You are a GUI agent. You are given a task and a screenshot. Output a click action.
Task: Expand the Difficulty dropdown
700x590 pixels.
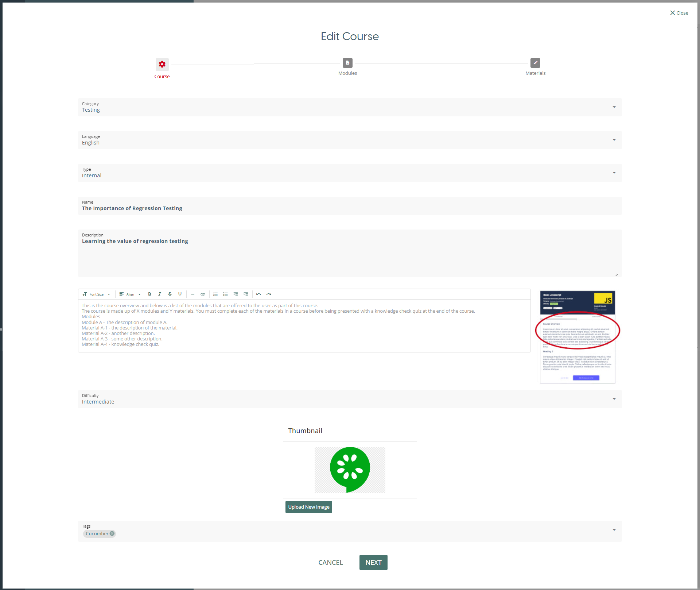(349, 399)
